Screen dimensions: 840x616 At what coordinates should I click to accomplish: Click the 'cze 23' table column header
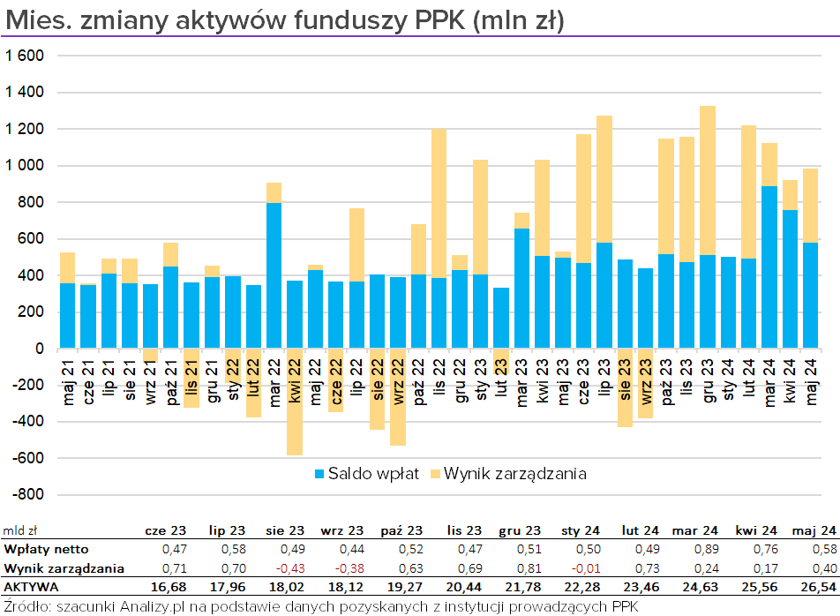click(166, 530)
